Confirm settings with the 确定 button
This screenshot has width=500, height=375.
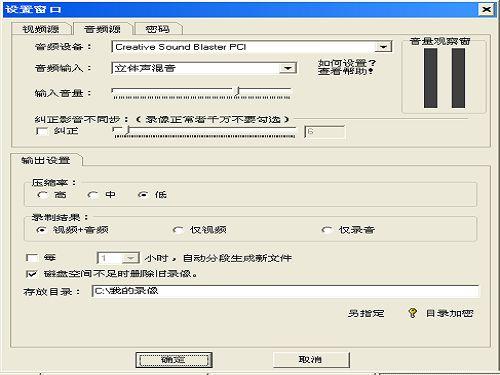tap(174, 360)
